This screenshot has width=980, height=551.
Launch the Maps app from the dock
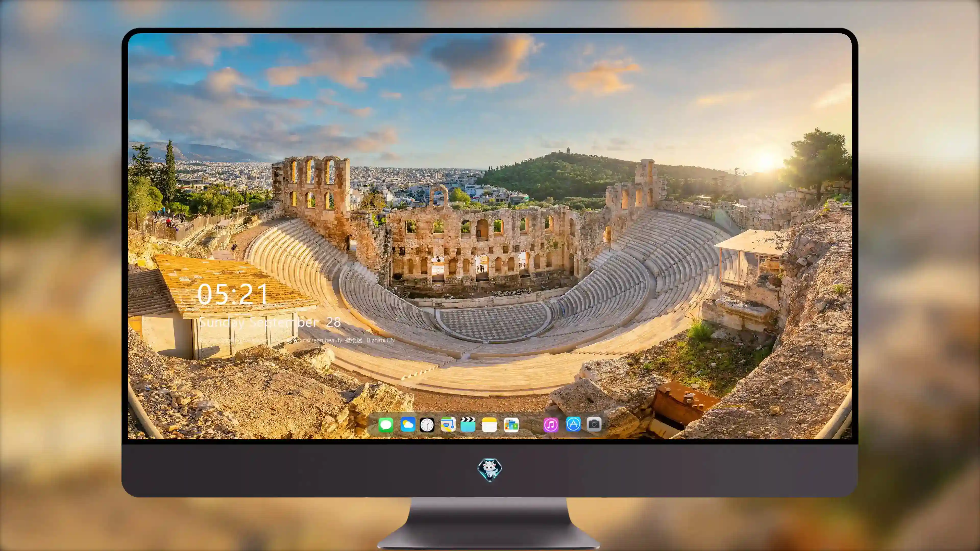pyautogui.click(x=448, y=424)
